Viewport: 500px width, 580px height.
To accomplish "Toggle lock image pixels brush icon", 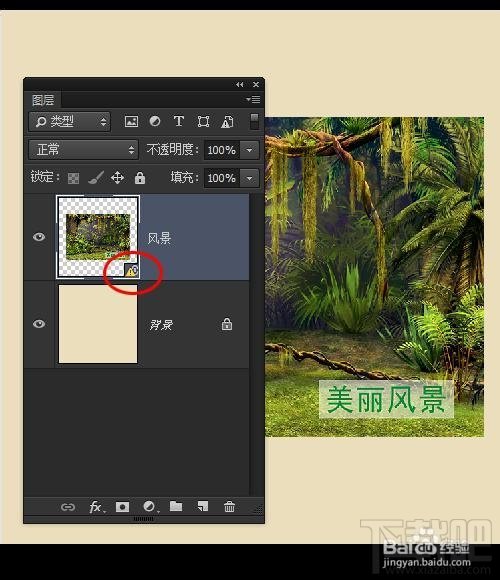I will (96, 178).
